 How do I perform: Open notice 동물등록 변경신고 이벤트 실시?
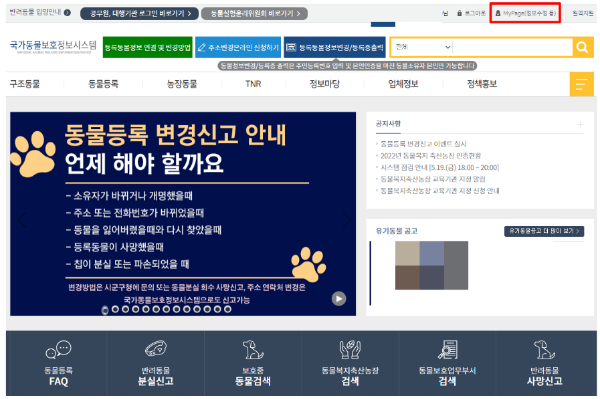[423, 144]
